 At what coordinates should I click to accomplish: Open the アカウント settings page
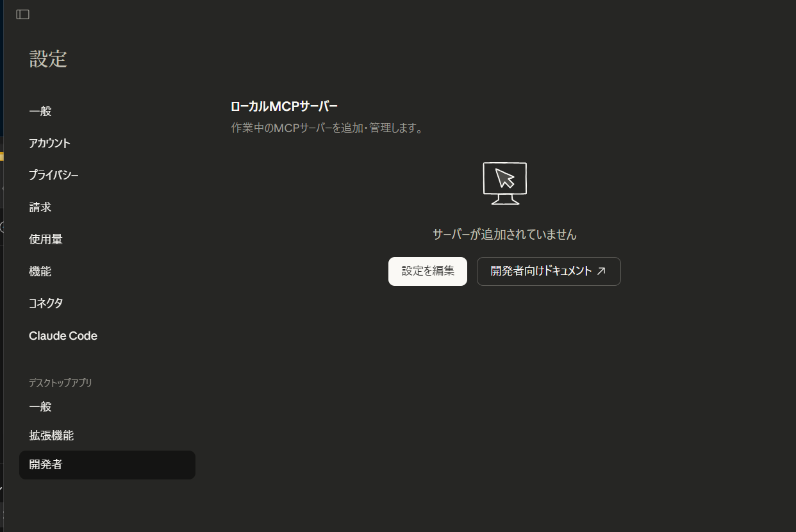coord(50,144)
